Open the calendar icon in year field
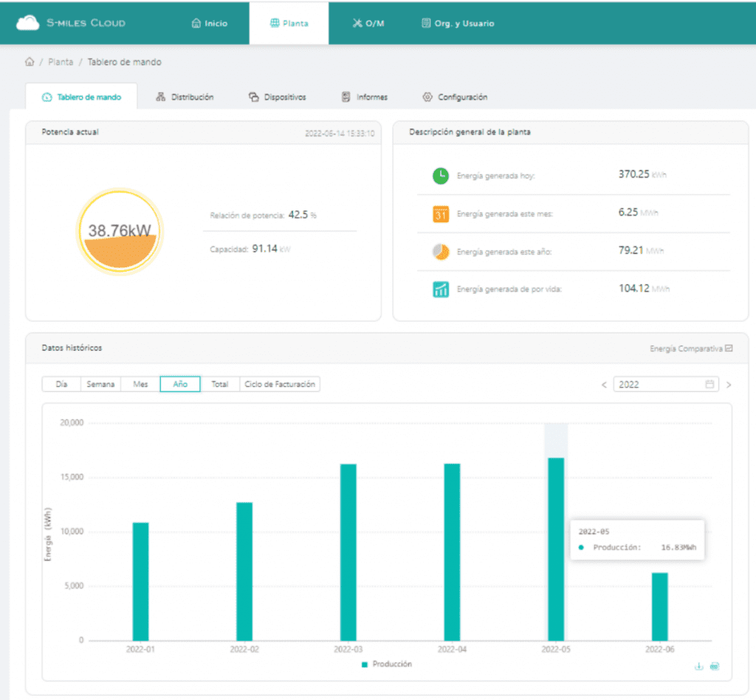Viewport: 756px width, 700px height. click(709, 385)
